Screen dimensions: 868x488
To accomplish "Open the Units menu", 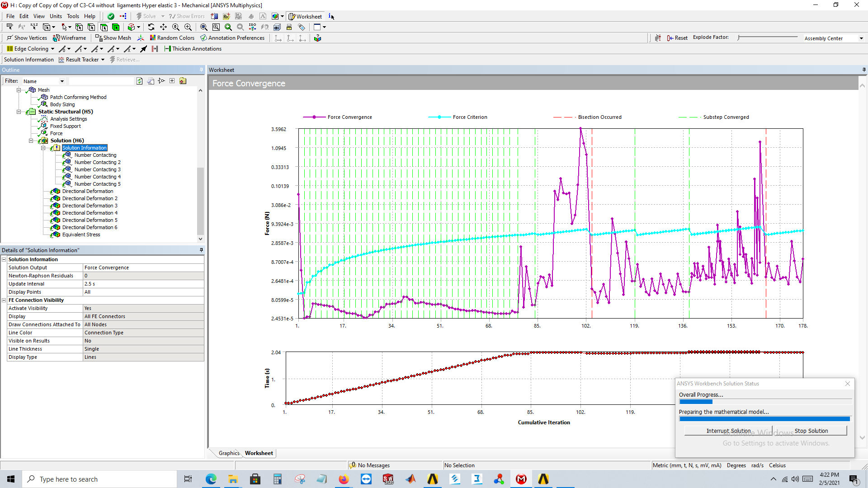I will 56,16.
